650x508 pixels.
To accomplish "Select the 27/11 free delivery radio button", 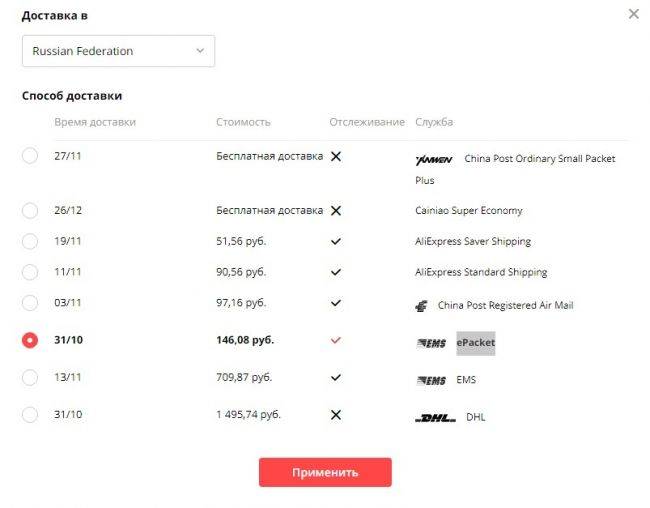I will tap(30, 156).
